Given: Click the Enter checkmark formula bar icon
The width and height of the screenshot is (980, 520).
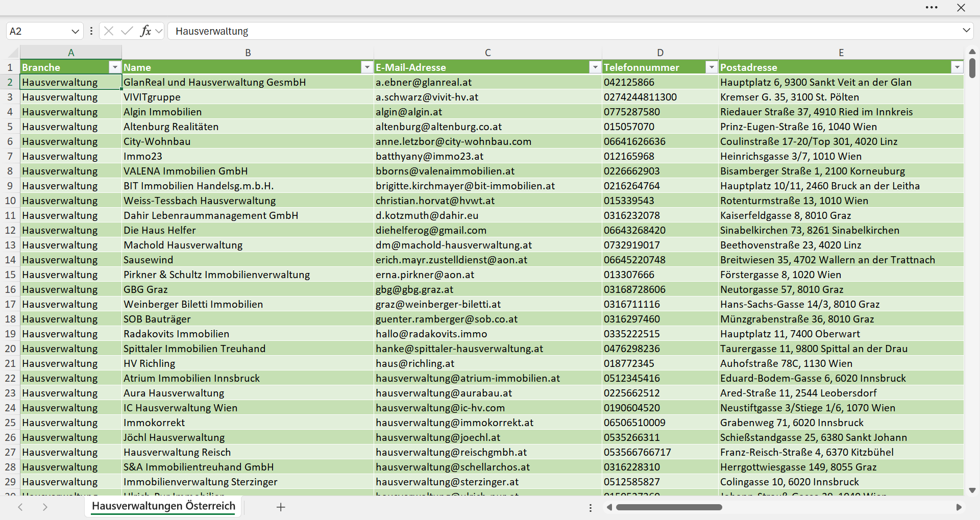Looking at the screenshot, I should 127,31.
